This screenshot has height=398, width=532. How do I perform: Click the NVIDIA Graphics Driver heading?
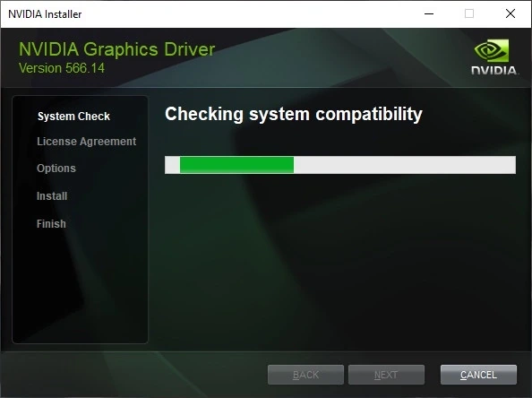(x=116, y=49)
